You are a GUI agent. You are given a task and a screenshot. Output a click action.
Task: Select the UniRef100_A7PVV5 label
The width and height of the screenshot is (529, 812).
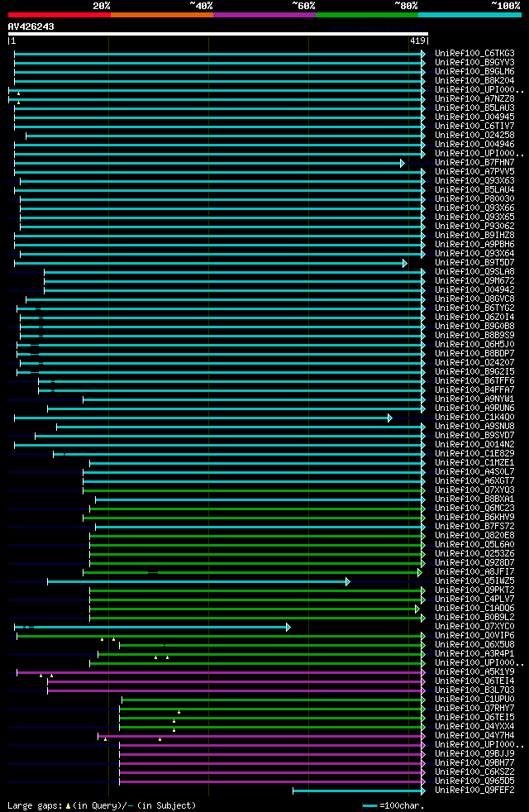coord(474,172)
